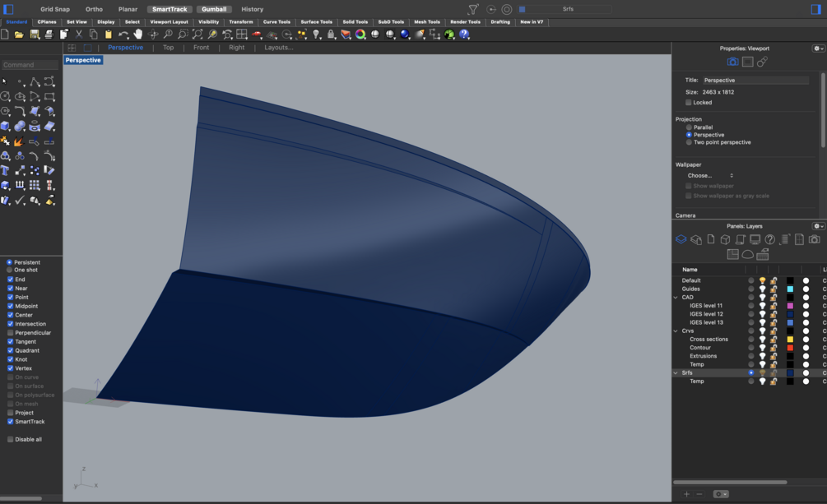This screenshot has width=827, height=504.
Task: Toggle the Gumball button on
Action: (x=214, y=8)
